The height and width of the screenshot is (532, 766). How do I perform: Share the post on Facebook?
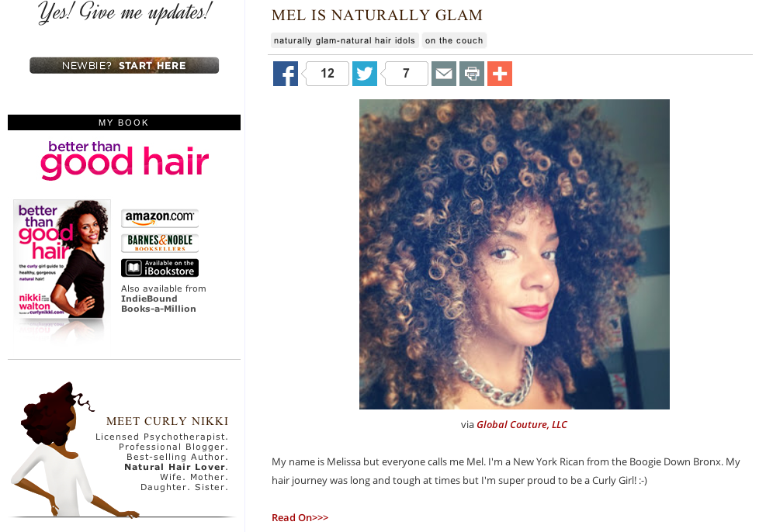tap(286, 74)
